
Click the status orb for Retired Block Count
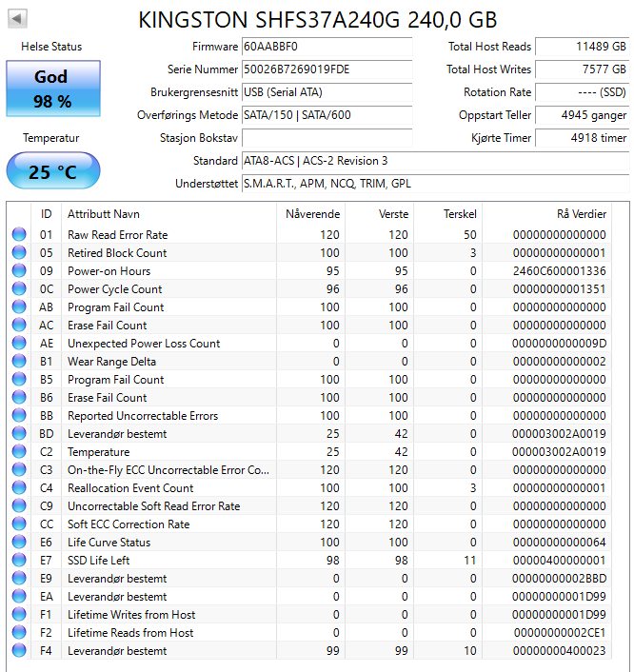[x=19, y=252]
